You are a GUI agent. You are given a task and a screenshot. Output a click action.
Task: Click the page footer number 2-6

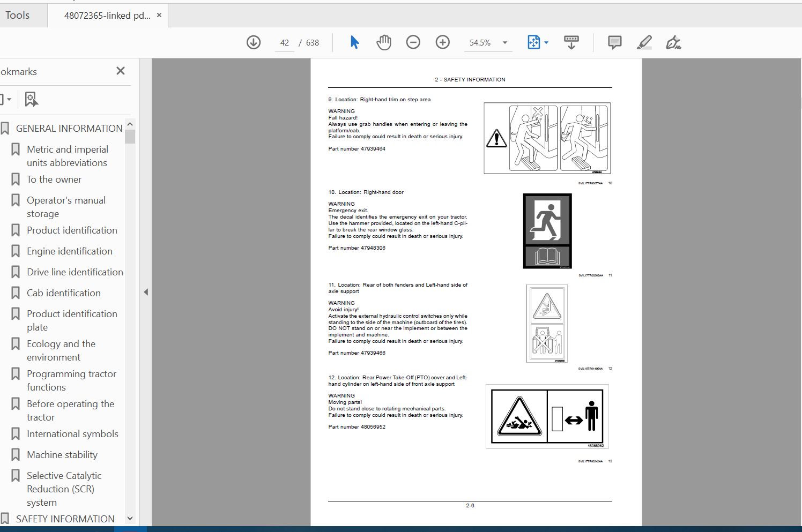tap(470, 505)
